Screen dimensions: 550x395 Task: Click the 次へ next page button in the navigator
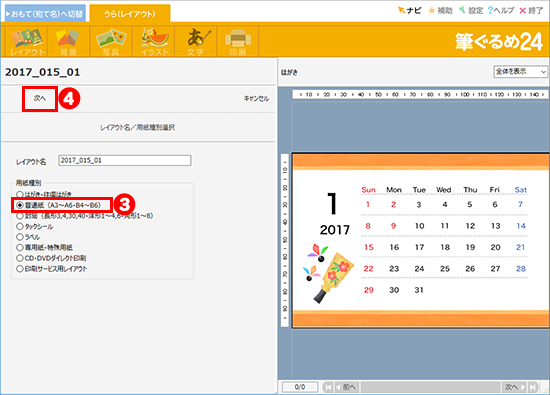(514, 387)
